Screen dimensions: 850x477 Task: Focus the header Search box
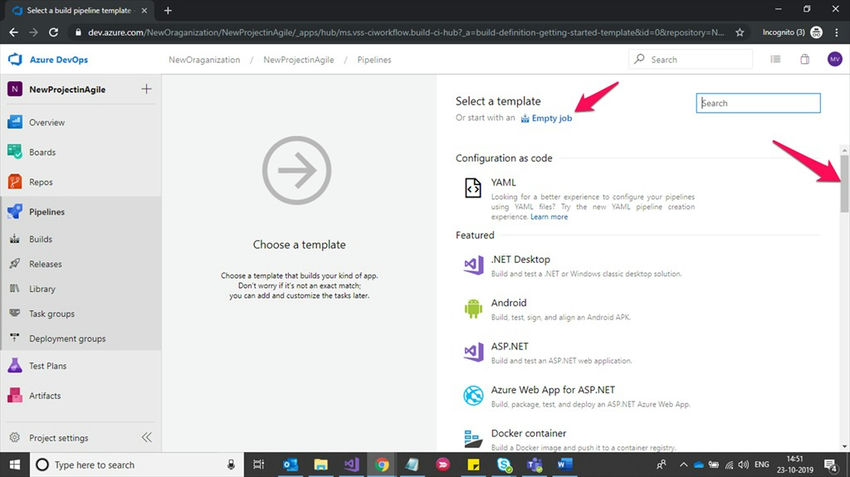click(691, 60)
